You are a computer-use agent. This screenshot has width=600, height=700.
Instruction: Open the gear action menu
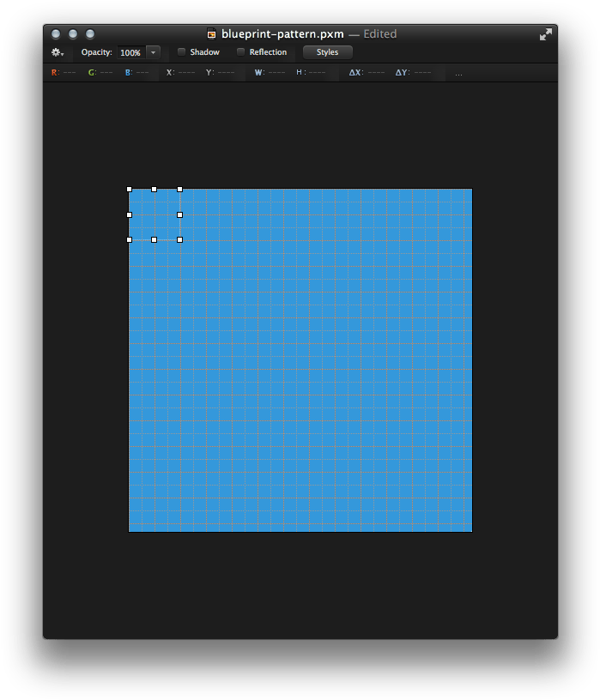tap(57, 52)
